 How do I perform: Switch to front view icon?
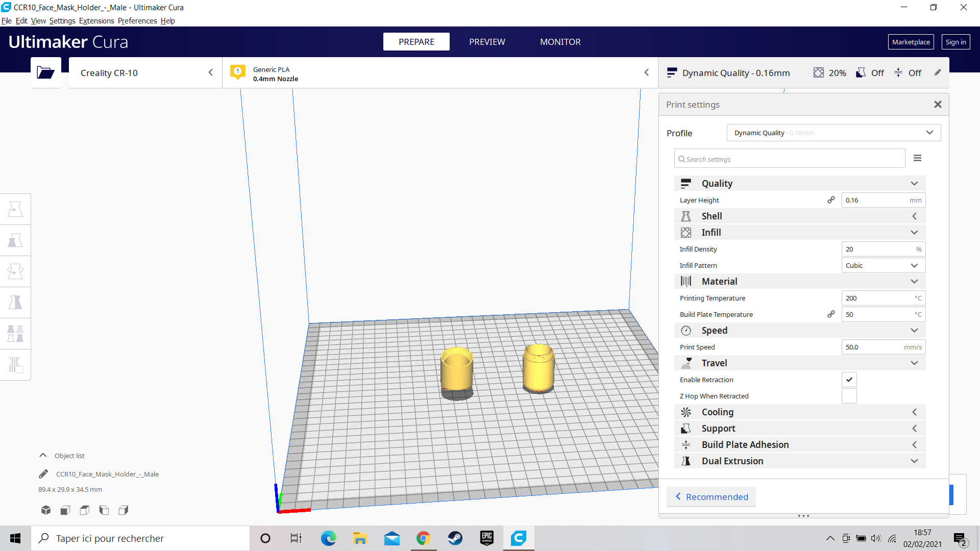65,510
